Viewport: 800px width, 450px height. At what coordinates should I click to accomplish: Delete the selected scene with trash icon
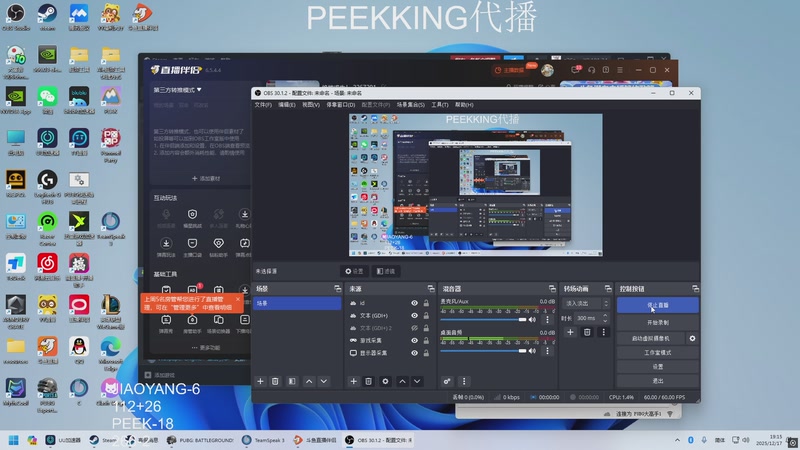click(275, 381)
